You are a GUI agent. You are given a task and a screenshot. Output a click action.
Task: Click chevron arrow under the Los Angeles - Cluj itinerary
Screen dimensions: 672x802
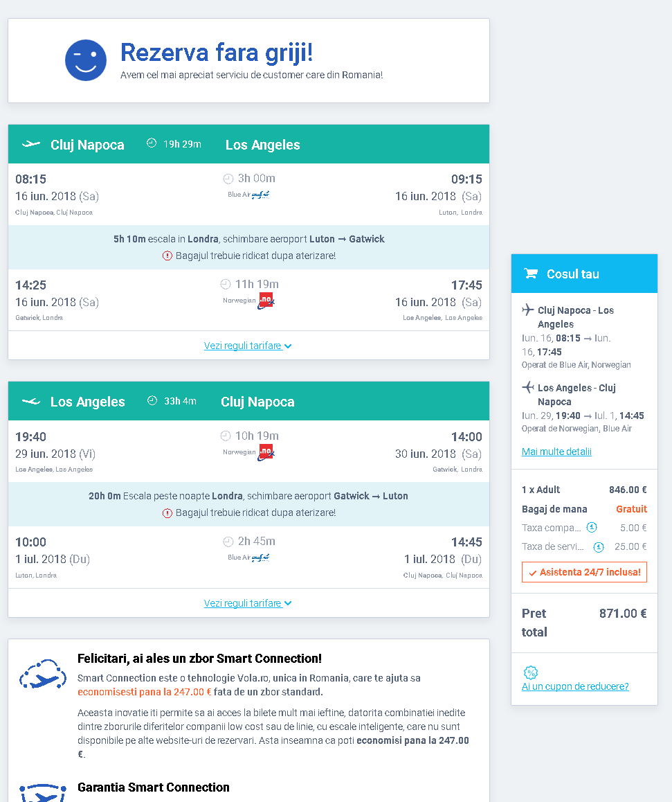pyautogui.click(x=288, y=603)
